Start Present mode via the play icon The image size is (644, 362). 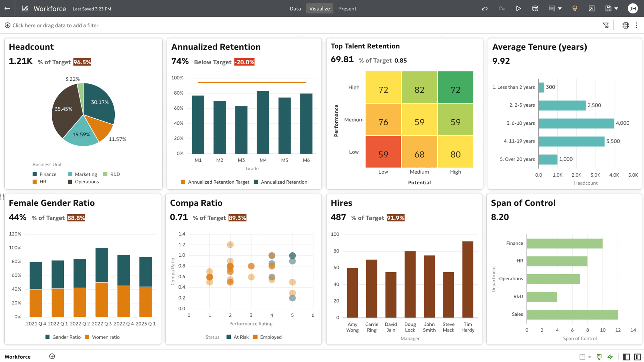519,8
